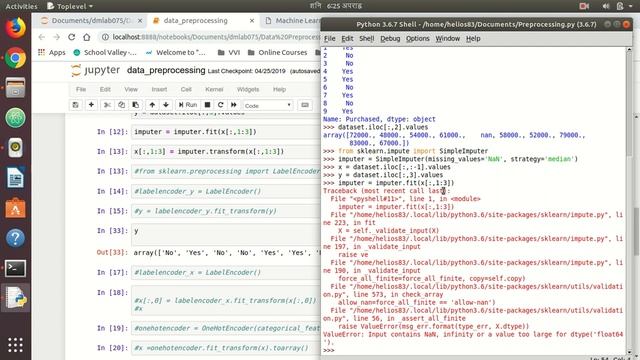This screenshot has width=640, height=360.
Task: Copy selected cells in Jupyter toolbar
Action: pyautogui.click(x=122, y=105)
